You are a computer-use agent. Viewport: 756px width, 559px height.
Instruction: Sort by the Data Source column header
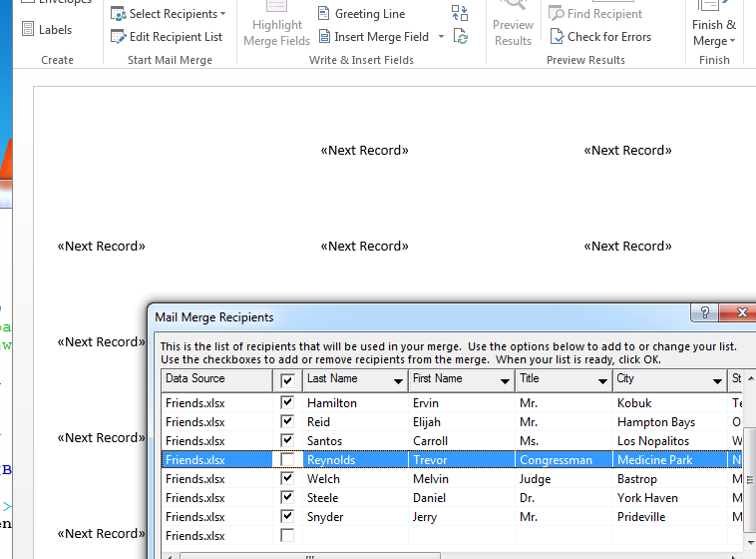click(215, 379)
